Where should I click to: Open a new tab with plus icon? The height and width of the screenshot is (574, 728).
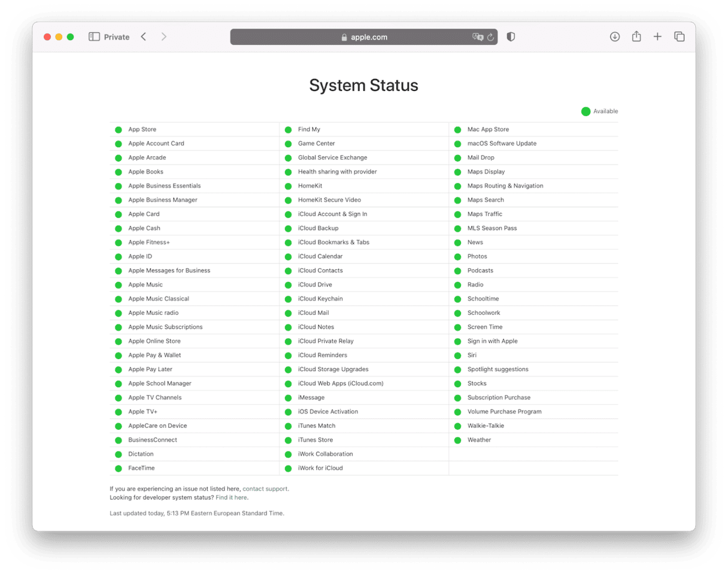657,37
